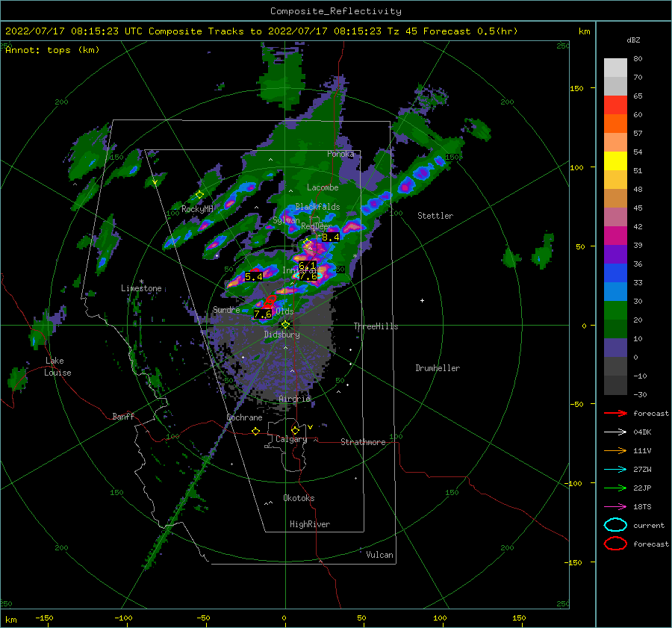Viewport: 672px width, 628px height.
Task: Click the Vulcan label
Action: point(379,555)
